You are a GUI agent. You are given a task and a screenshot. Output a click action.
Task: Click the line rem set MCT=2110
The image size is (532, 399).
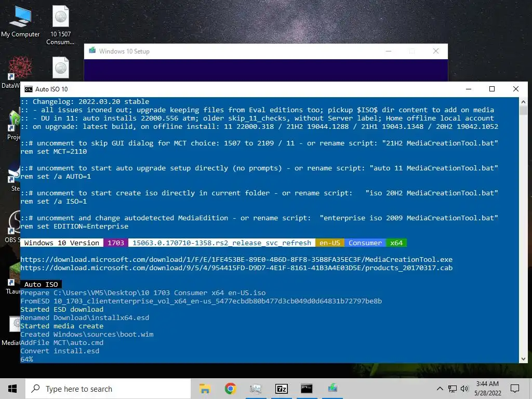54,151
